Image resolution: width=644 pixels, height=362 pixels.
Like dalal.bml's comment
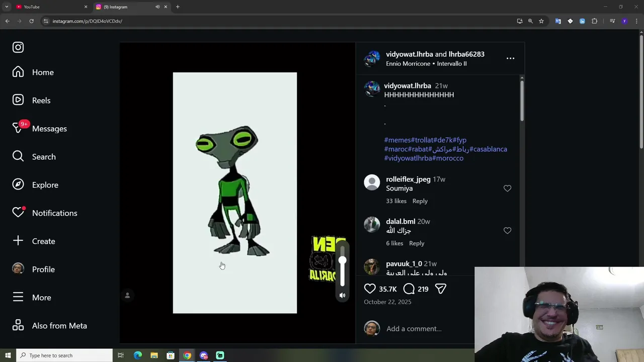tap(507, 231)
